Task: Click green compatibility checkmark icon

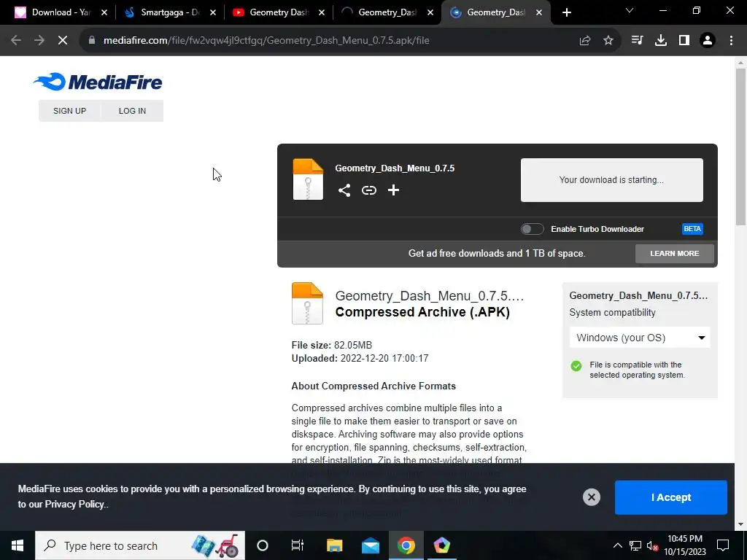Action: point(576,366)
